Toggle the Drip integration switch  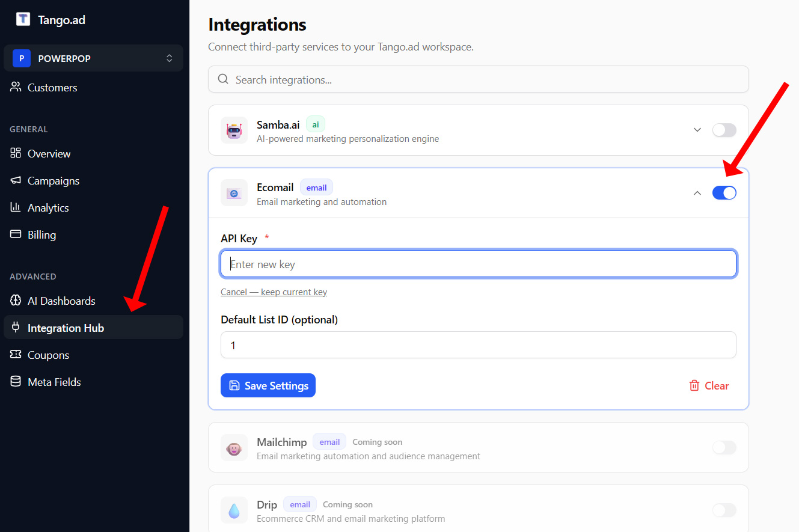724,510
